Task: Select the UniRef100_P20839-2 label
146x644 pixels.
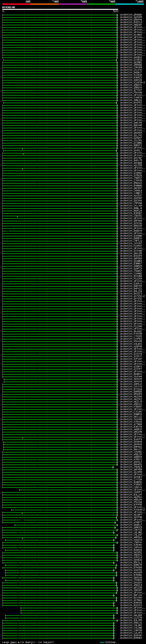Action: (x=132, y=510)
